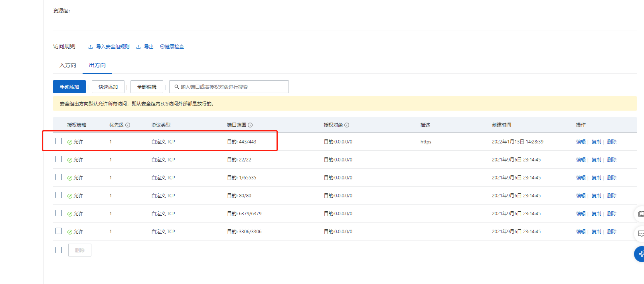Open the floating chat feedback icon
The height and width of the screenshot is (284, 644).
640,234
